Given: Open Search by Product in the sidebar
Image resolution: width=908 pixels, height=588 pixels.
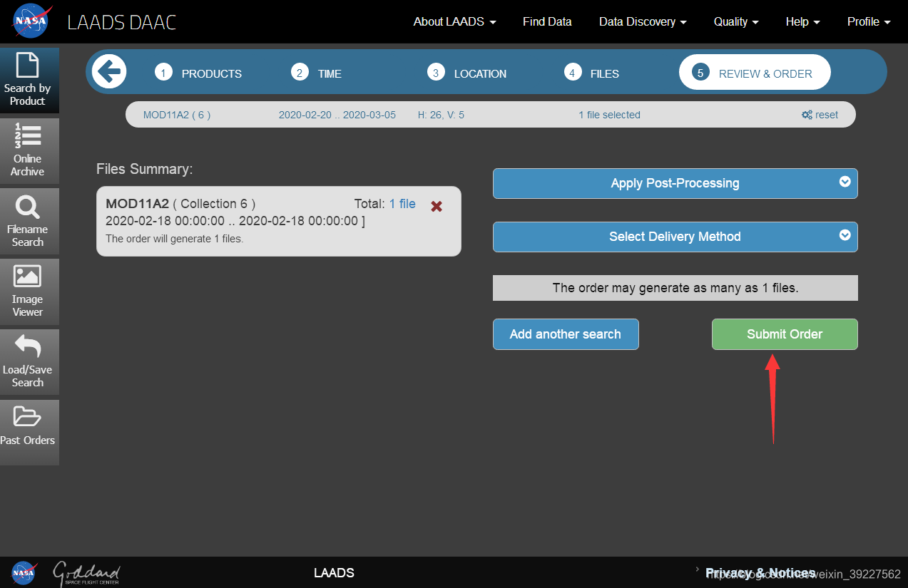Looking at the screenshot, I should (28, 80).
